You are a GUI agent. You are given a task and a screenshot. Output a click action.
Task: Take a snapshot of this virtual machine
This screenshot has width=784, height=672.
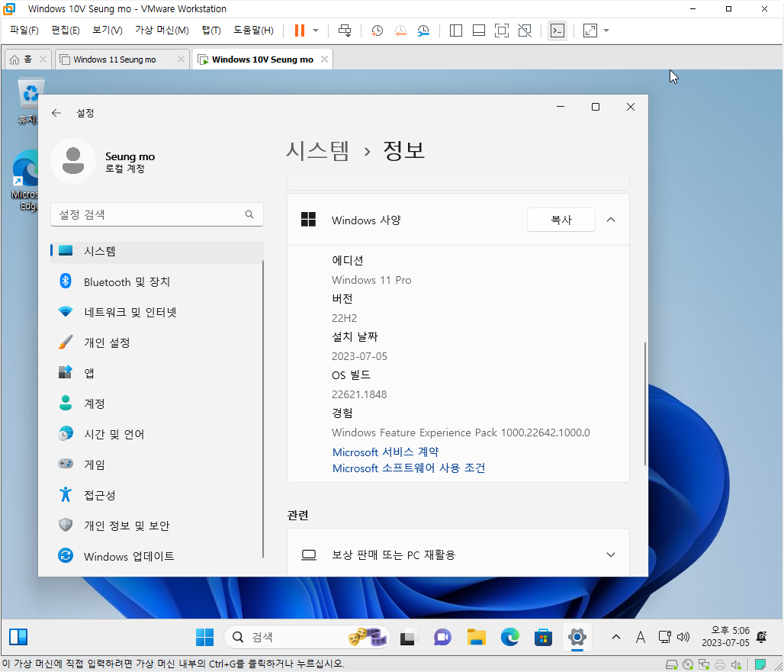tap(377, 31)
